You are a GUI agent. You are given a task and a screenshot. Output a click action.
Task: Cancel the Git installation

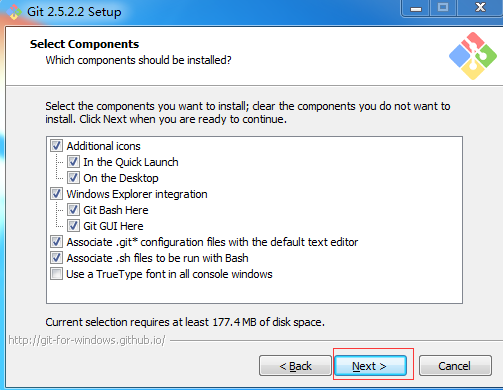[455, 366]
